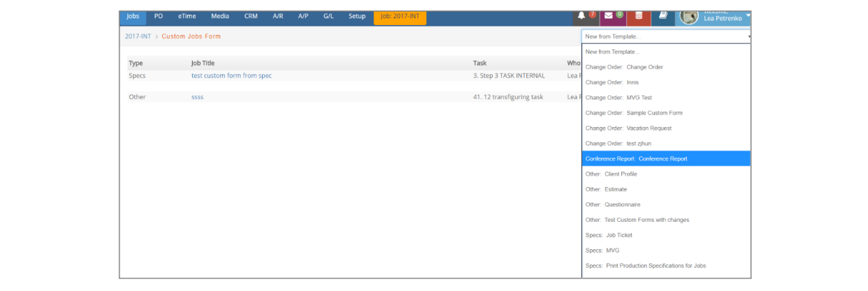
Task: Select the orange Job: 2017-INT tab
Action: [x=400, y=17]
